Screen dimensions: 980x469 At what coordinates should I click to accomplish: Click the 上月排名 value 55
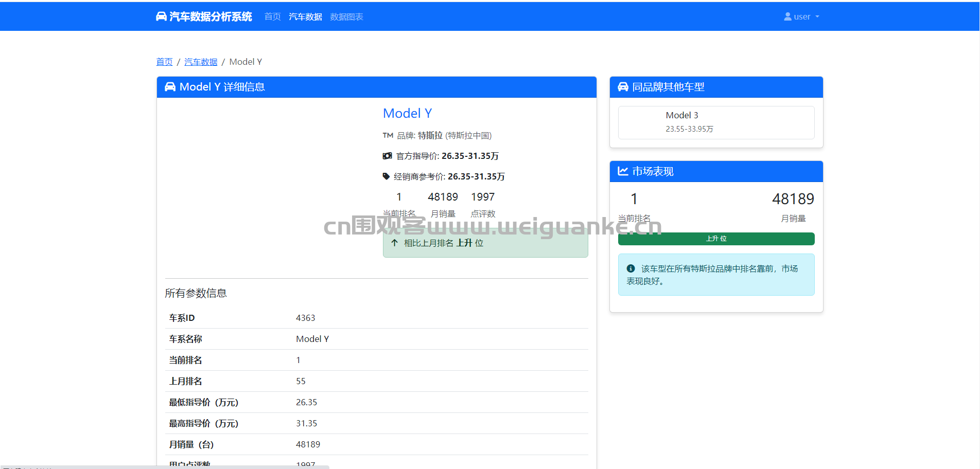pos(301,381)
